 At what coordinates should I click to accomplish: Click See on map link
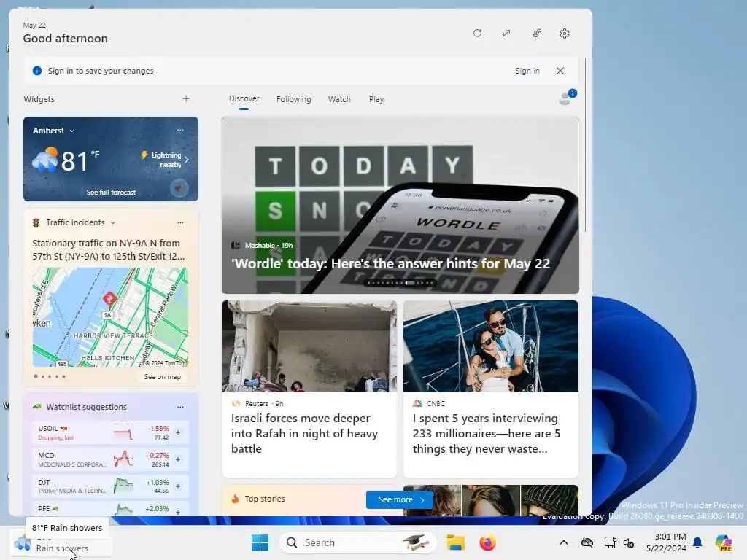pyautogui.click(x=163, y=377)
